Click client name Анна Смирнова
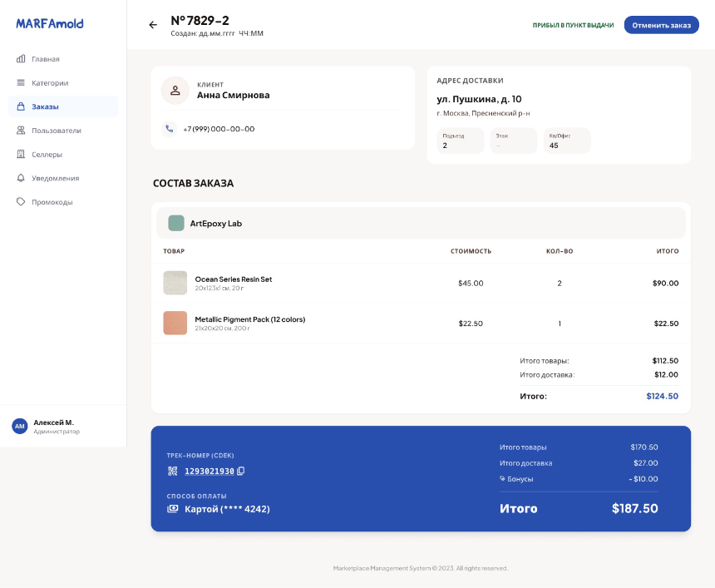This screenshot has height=588, width=715. [x=233, y=95]
